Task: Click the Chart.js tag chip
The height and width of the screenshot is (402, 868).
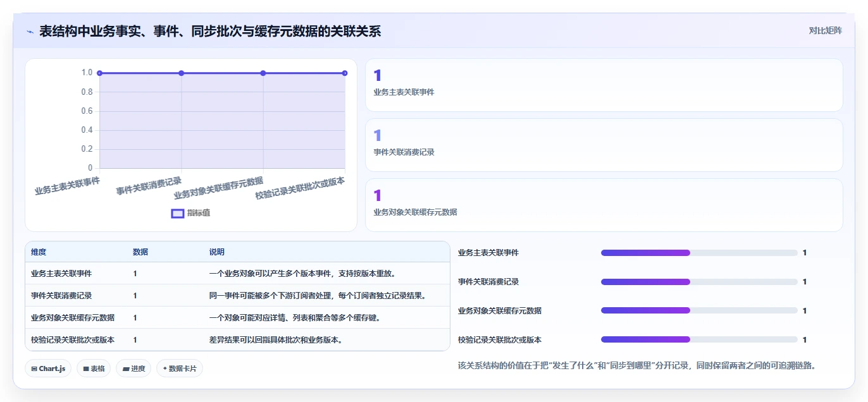Action: pos(48,368)
